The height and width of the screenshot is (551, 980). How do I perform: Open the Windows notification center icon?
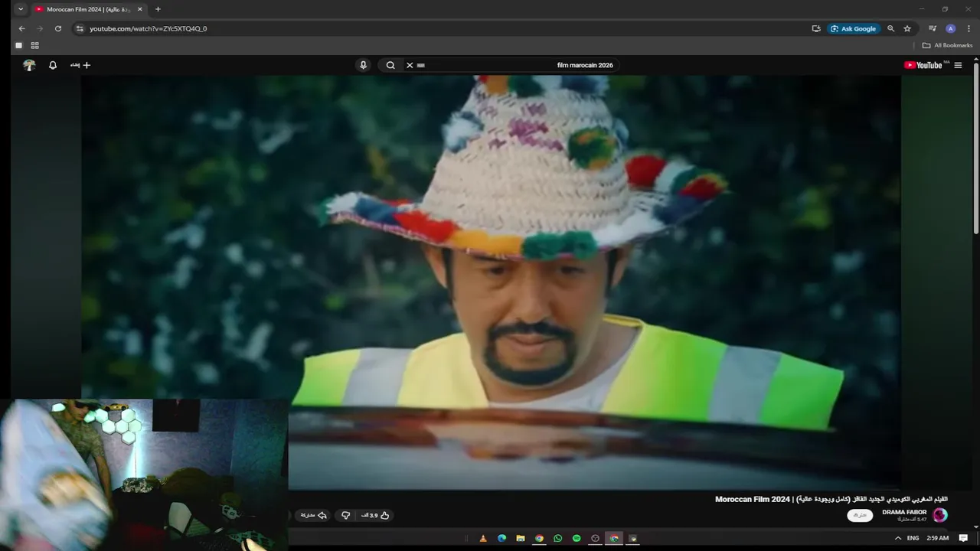point(963,539)
